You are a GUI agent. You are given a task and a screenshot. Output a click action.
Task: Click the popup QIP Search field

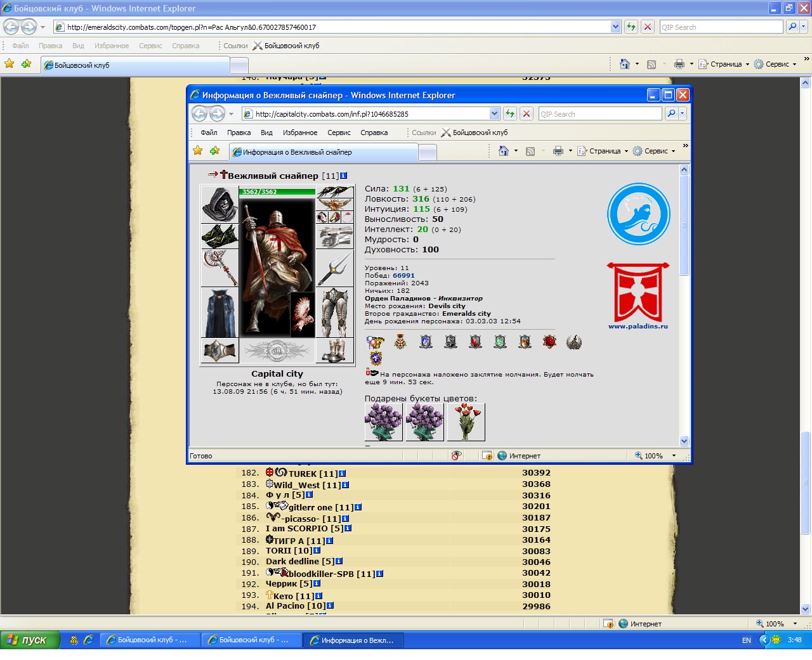600,113
